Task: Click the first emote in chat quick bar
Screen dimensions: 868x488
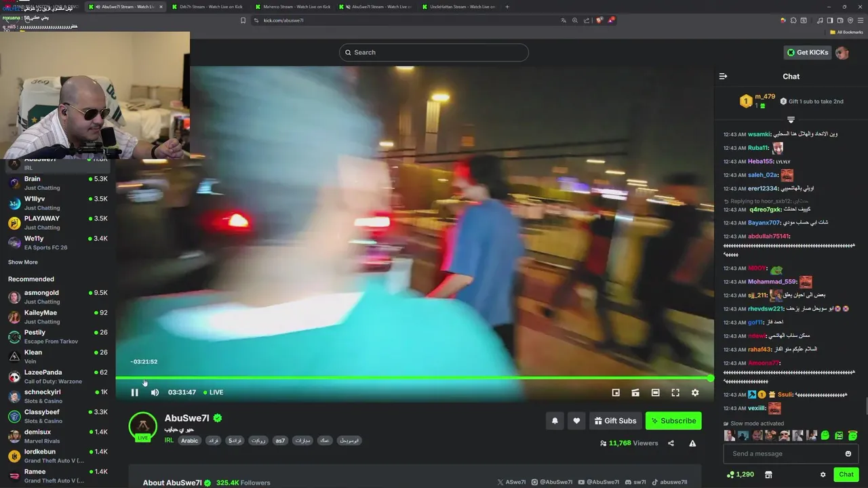Action: click(730, 436)
